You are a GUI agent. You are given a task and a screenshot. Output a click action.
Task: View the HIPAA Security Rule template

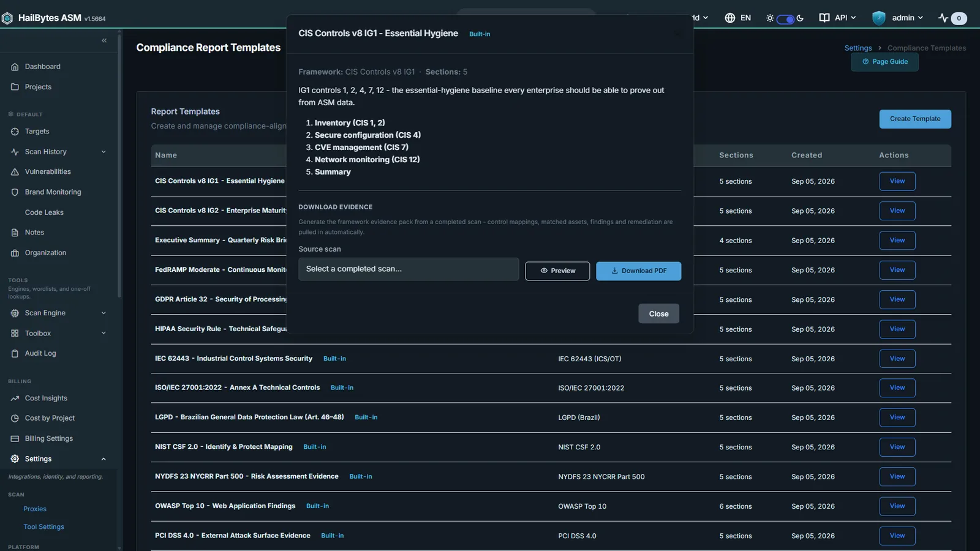pyautogui.click(x=897, y=329)
